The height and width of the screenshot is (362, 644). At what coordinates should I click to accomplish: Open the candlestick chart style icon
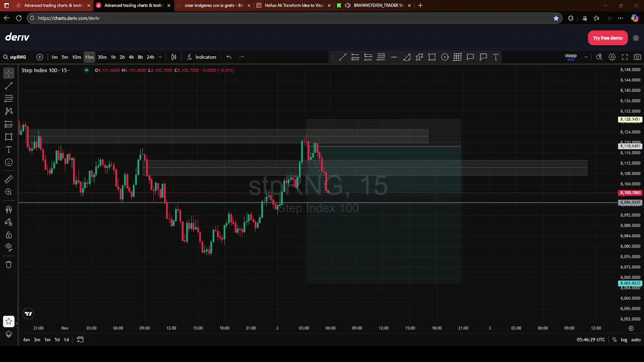click(x=174, y=57)
